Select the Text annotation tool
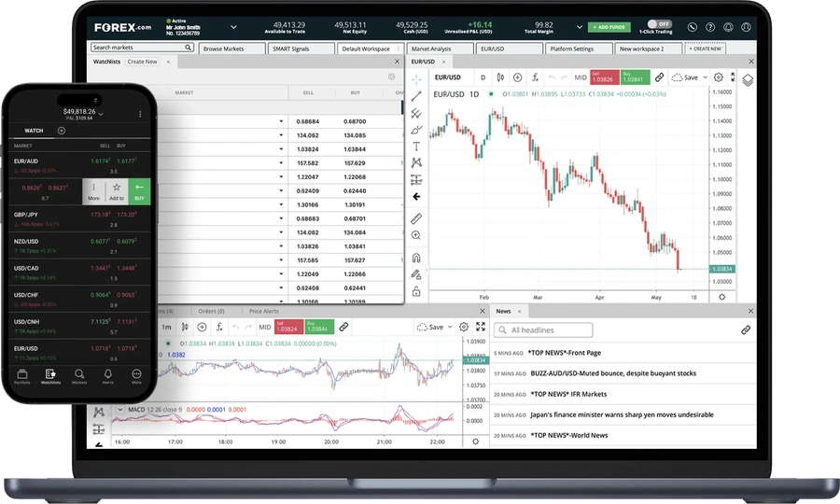The image size is (840, 504). click(x=416, y=147)
